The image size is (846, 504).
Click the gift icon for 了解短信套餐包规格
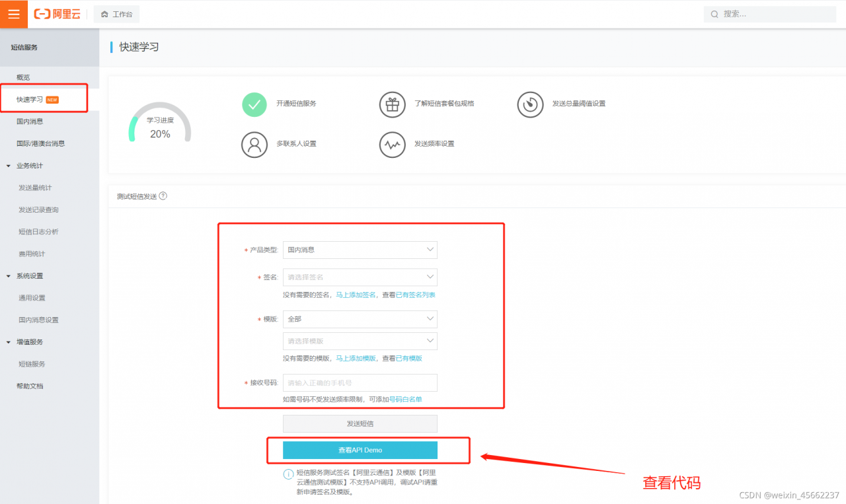pos(393,104)
